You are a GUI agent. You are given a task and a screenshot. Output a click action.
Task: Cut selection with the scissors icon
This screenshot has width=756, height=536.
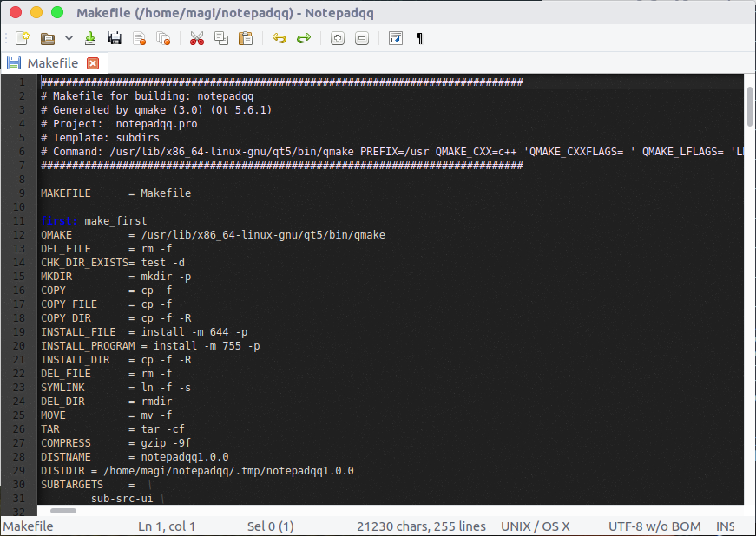pyautogui.click(x=197, y=38)
